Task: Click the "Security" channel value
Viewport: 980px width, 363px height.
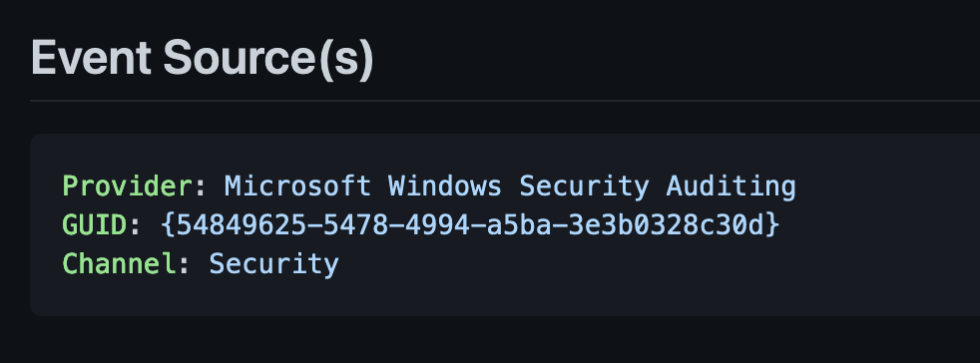Action: click(273, 265)
